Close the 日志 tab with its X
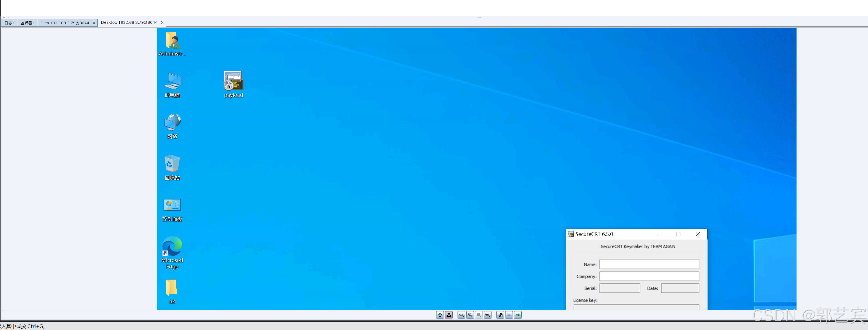The width and height of the screenshot is (868, 330). tap(14, 23)
